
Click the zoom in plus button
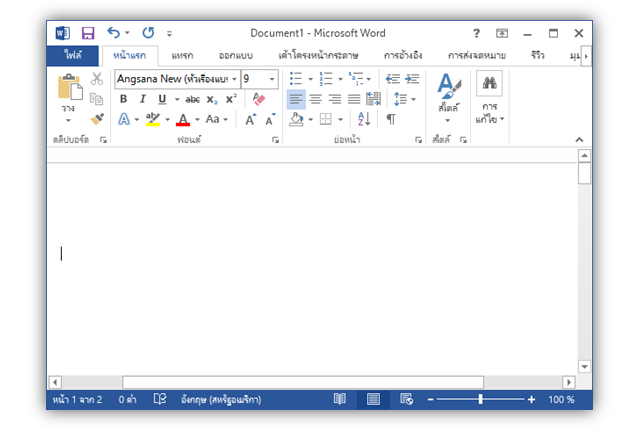[x=531, y=399]
